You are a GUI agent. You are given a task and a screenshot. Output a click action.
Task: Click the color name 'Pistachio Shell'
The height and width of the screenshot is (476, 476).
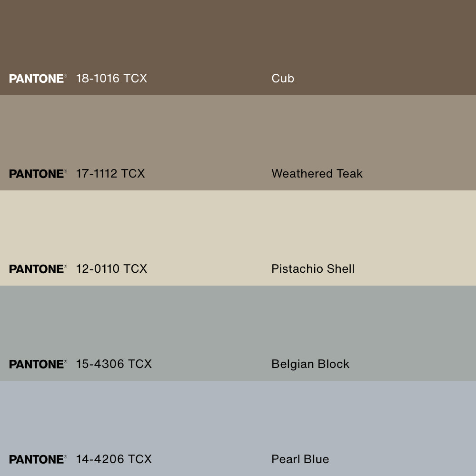[313, 268]
